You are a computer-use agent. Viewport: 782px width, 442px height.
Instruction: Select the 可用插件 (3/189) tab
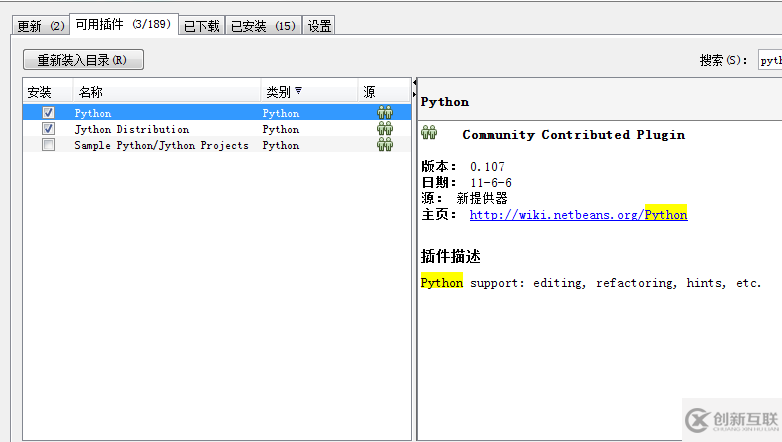click(124, 24)
